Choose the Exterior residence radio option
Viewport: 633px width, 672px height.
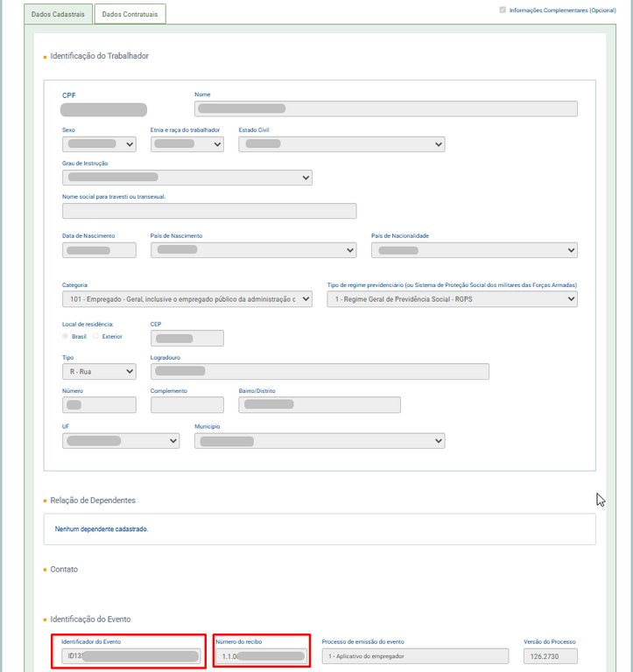(96, 336)
